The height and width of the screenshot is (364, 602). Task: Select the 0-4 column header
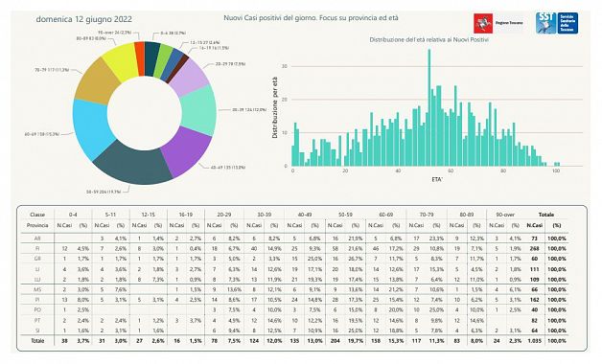click(73, 215)
